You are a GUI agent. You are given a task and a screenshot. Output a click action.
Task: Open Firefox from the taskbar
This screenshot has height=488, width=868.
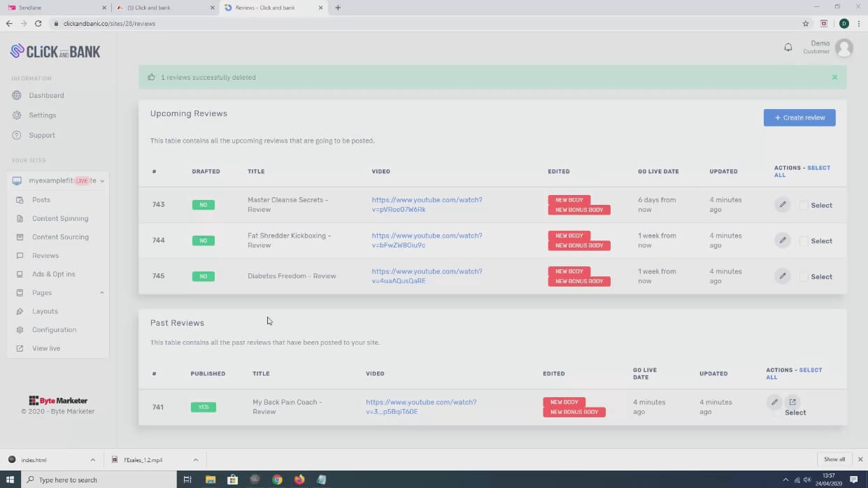[299, 480]
